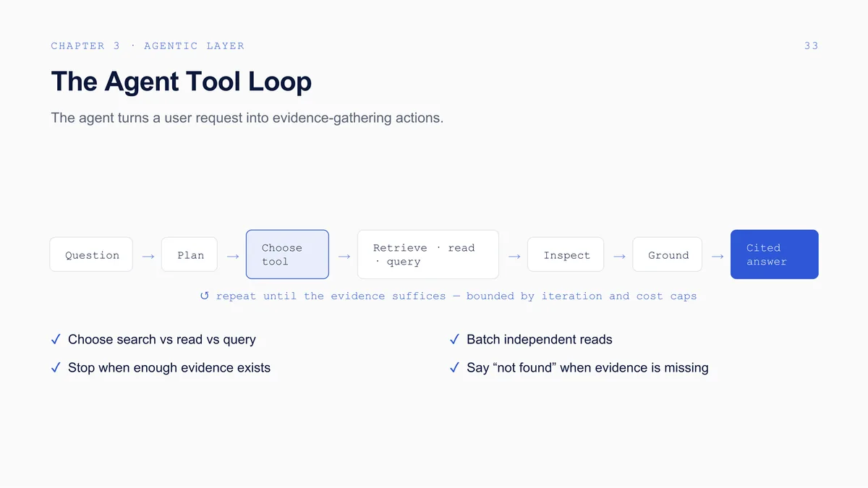Screen dimensions: 868x488
Task: Click the blue Cited answer box
Action: (775, 254)
